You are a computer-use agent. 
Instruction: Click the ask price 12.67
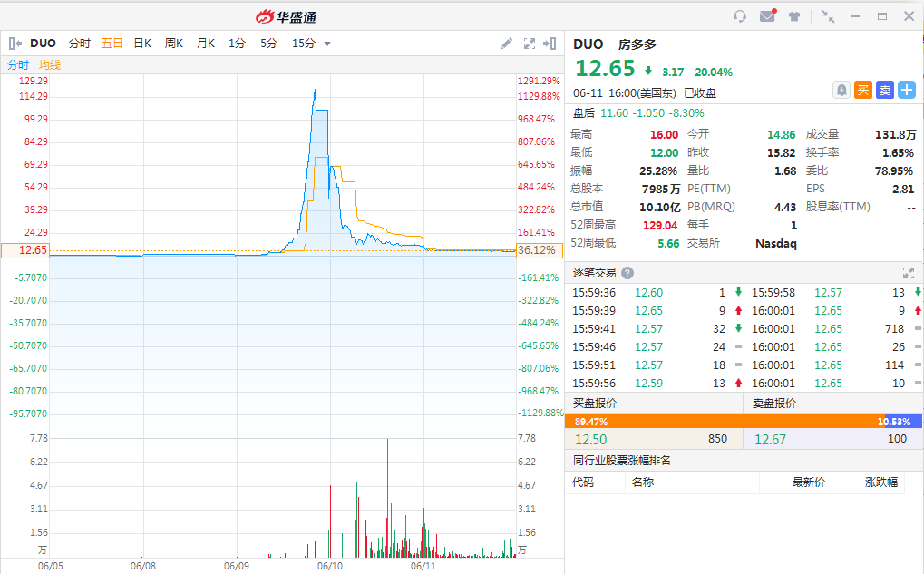(770, 440)
